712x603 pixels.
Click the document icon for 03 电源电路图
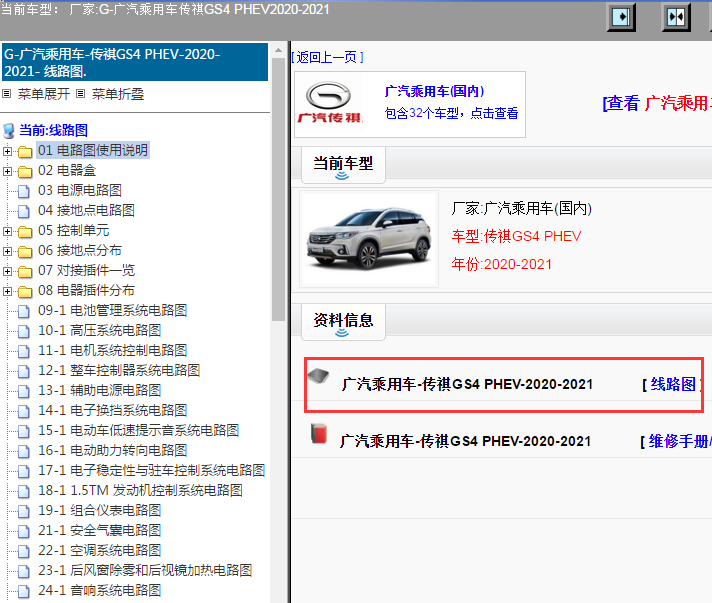point(24,191)
